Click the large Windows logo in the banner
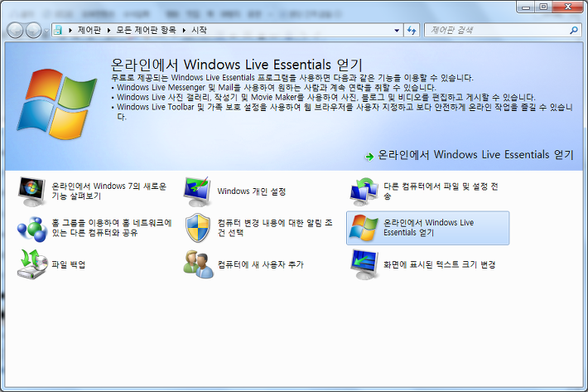 [56, 104]
